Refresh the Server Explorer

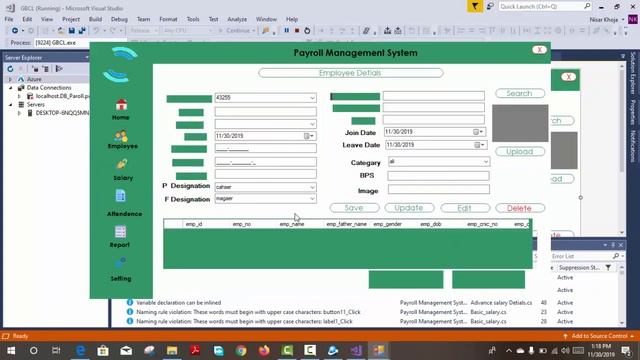click(x=10, y=69)
